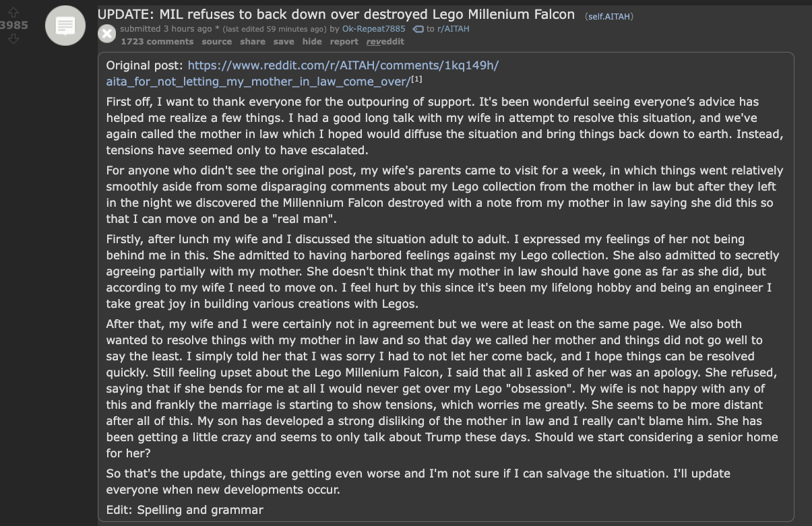Open the reveddit link
Image resolution: width=812 pixels, height=526 pixels.
coord(385,42)
